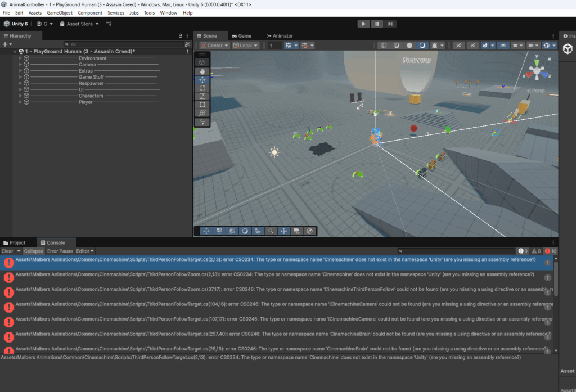Switch to the Project tab

click(x=14, y=242)
